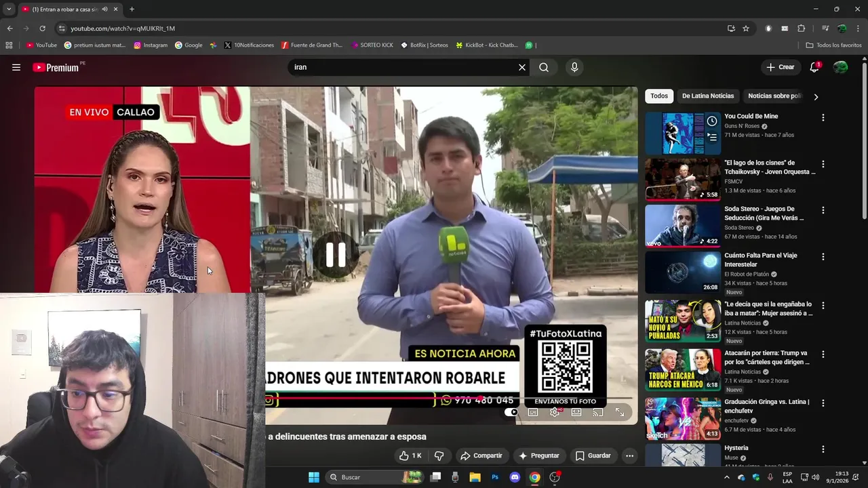The image size is (868, 488).
Task: Seek in the red video progress bar
Action: click(448, 399)
